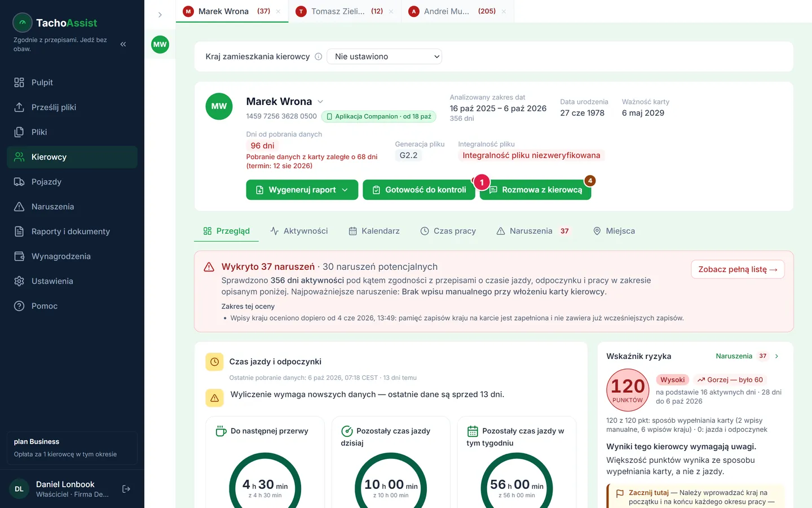The height and width of the screenshot is (508, 812).
Task: Switch to the Tomasz Zieli... driver tab
Action: 345,11
